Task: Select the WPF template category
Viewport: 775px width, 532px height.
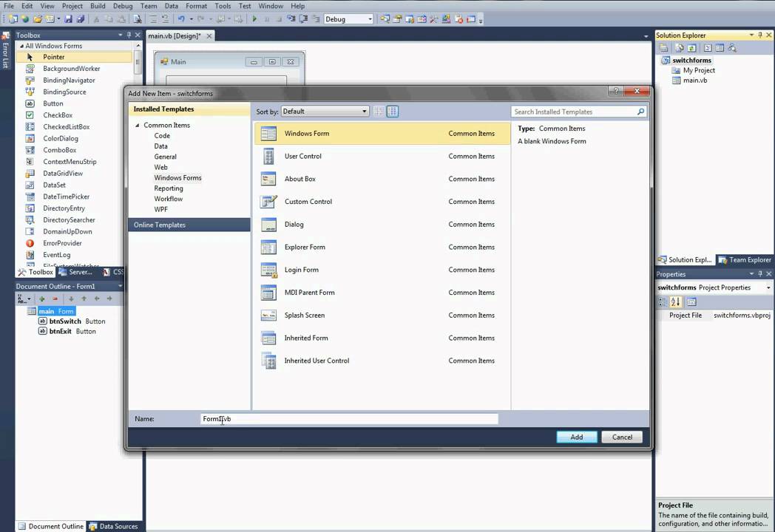Action: coord(160,209)
